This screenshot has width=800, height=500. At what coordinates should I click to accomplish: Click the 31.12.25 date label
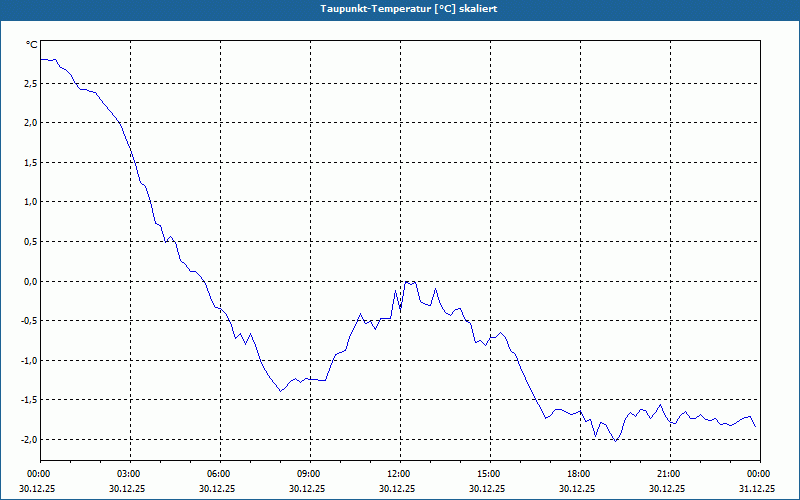[757, 488]
